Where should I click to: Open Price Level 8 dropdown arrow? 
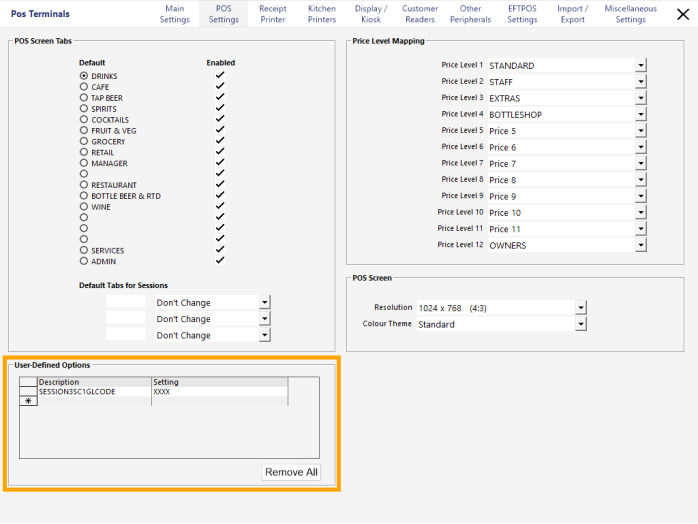click(x=641, y=180)
